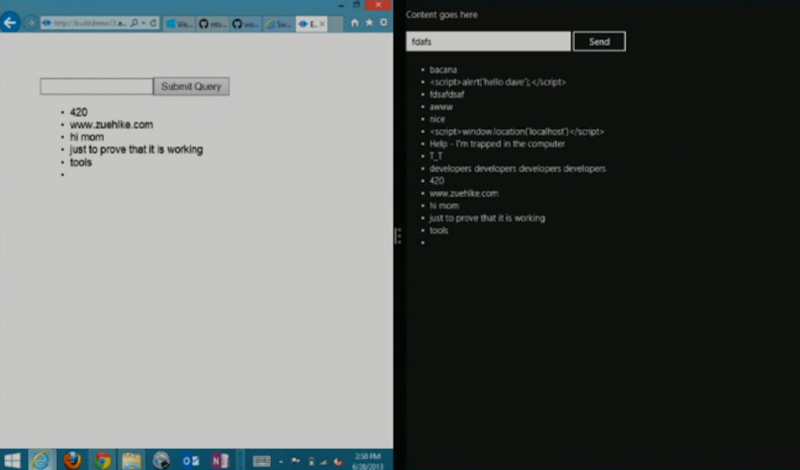The height and width of the screenshot is (470, 800).
Task: Click 'awww' in the app list
Action: [441, 107]
